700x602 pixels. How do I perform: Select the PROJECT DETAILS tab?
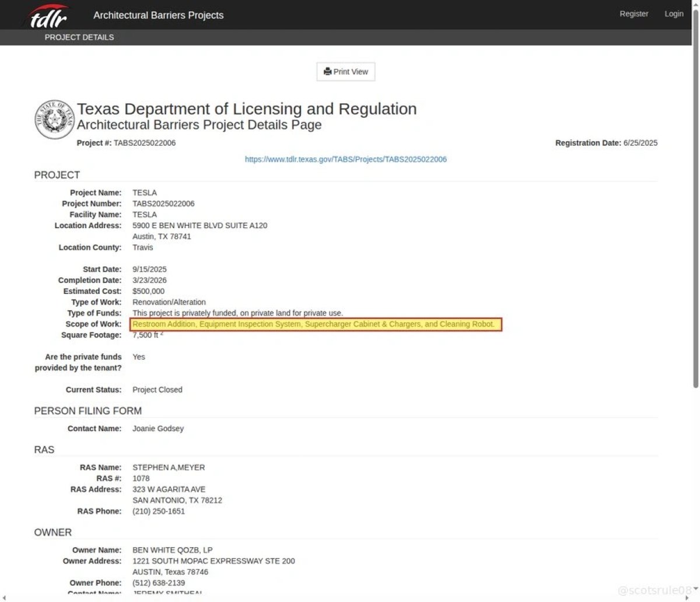pyautogui.click(x=79, y=37)
